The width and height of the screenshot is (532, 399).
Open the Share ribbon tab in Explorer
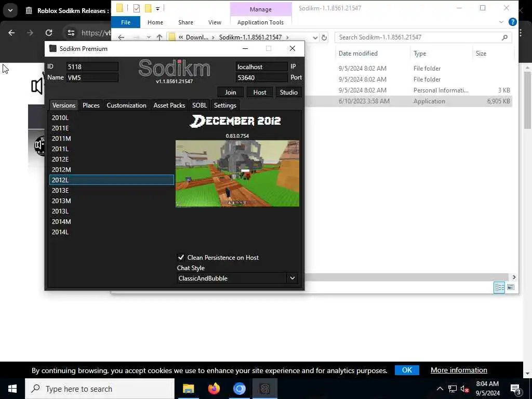pyautogui.click(x=185, y=22)
